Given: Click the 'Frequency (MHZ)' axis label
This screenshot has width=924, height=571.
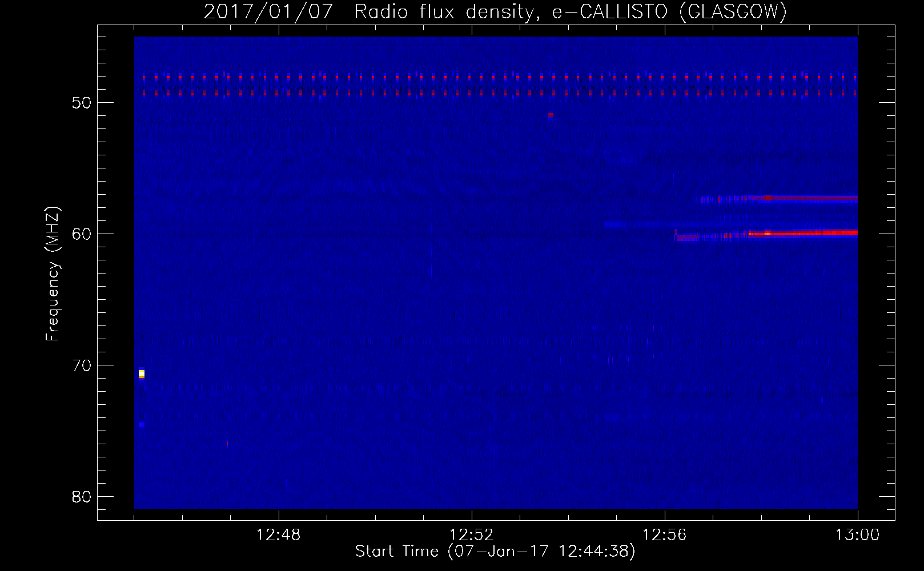Looking at the screenshot, I should 53,274.
